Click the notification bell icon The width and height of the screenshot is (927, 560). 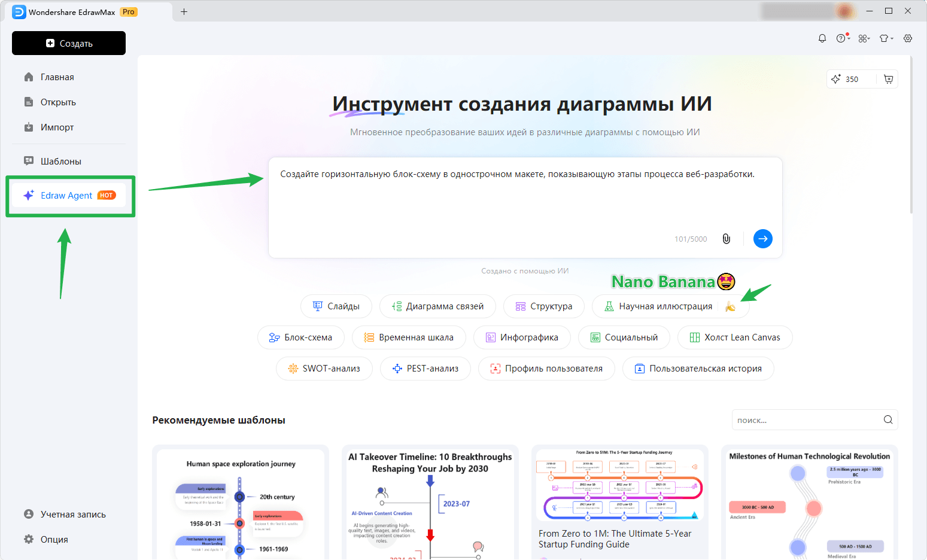point(822,38)
